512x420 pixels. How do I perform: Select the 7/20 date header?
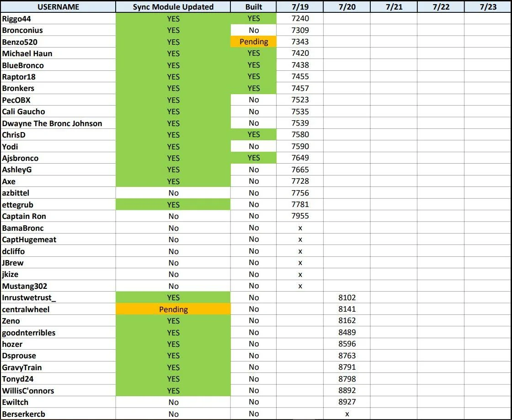click(347, 7)
